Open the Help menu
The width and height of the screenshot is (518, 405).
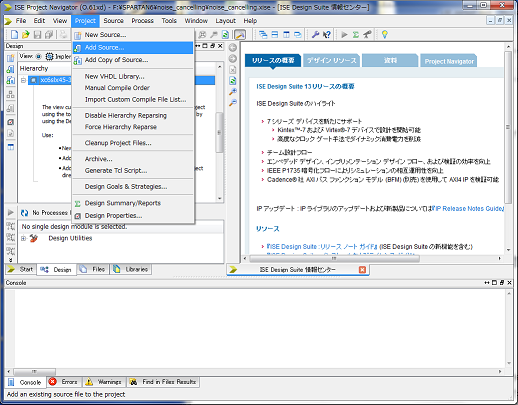click(x=250, y=21)
